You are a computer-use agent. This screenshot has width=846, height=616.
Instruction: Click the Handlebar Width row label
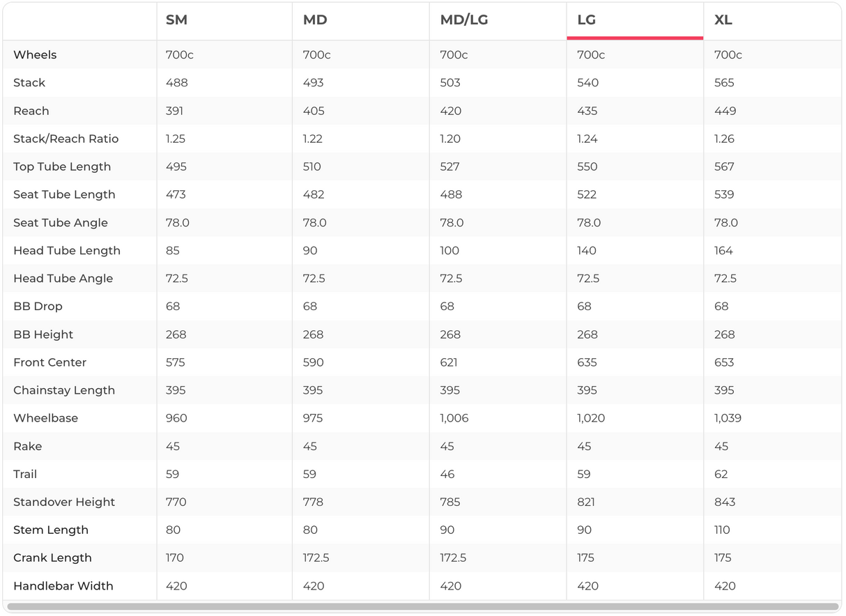pos(63,586)
